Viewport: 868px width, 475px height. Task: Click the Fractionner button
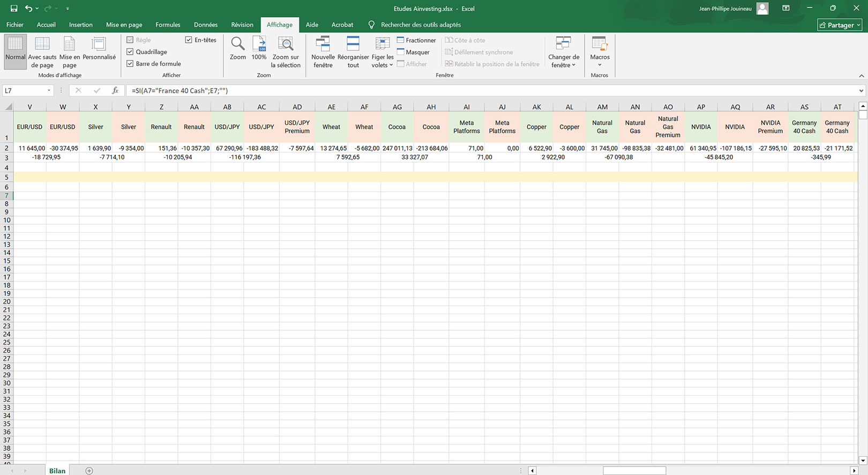click(x=416, y=40)
